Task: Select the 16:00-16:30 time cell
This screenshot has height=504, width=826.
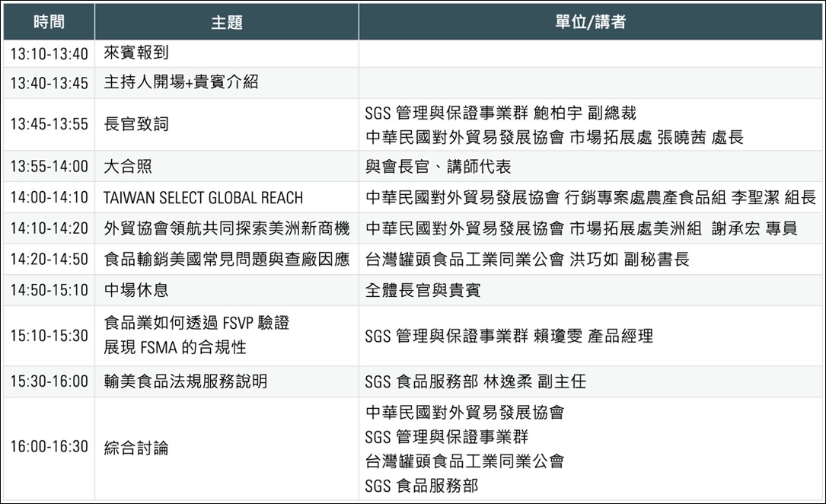Action: 49,447
